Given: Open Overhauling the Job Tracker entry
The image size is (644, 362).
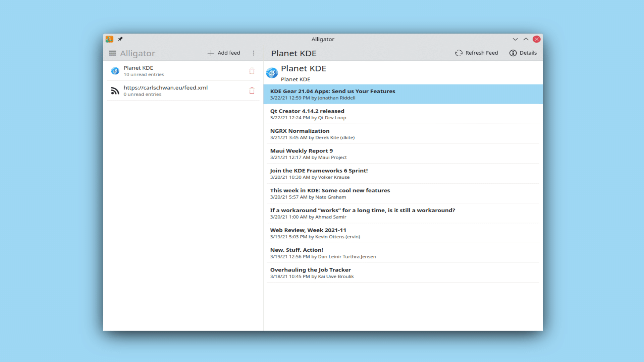Looking at the screenshot, I should point(403,273).
